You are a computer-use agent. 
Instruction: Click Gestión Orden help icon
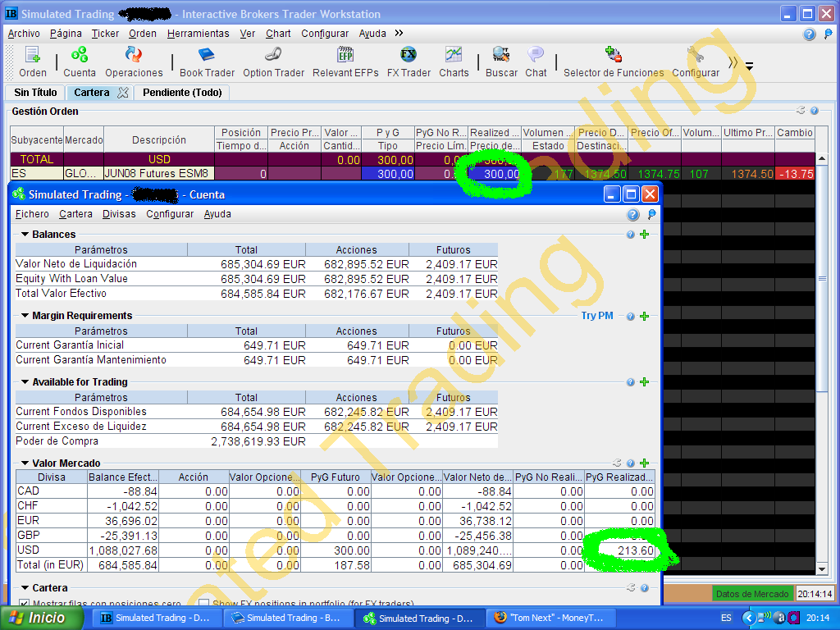coord(815,111)
